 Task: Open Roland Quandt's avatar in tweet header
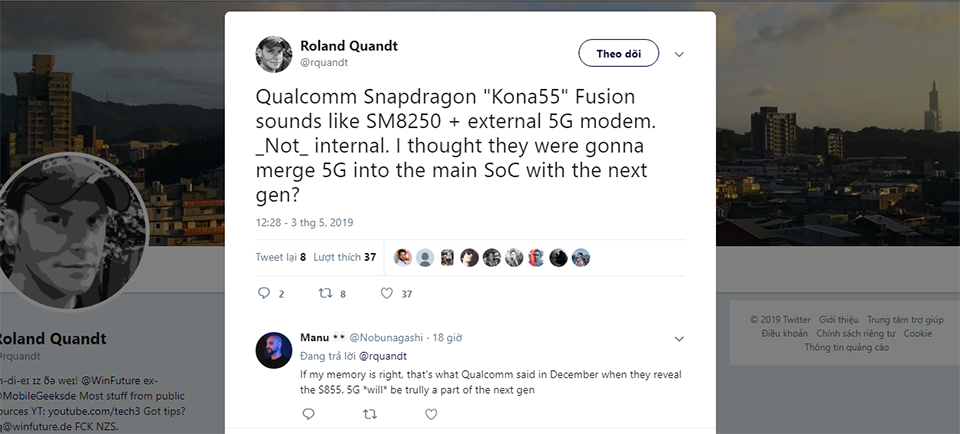[x=274, y=54]
